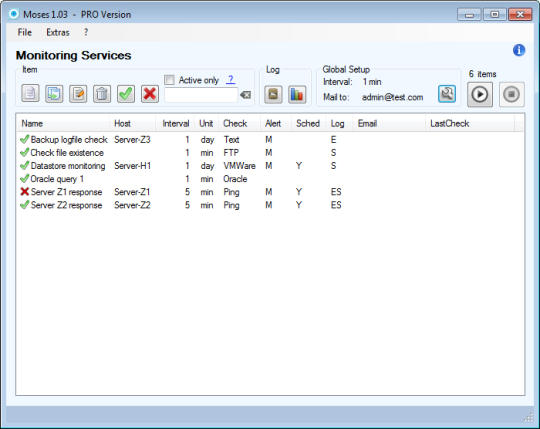Open the ? help menu
The image size is (540, 429).
coord(86,32)
